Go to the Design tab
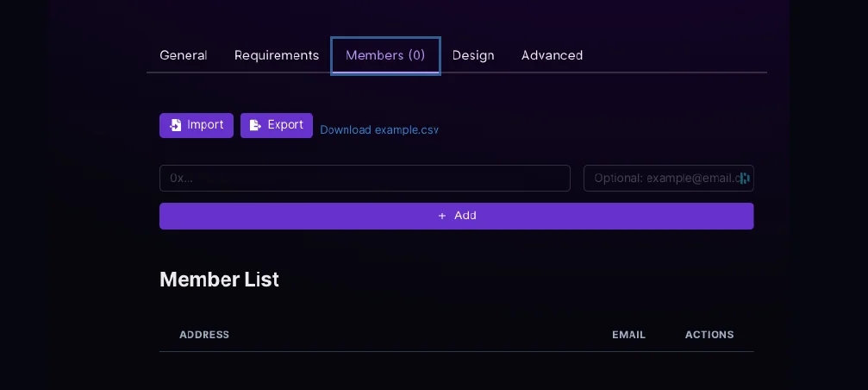The image size is (868, 390). (x=473, y=55)
